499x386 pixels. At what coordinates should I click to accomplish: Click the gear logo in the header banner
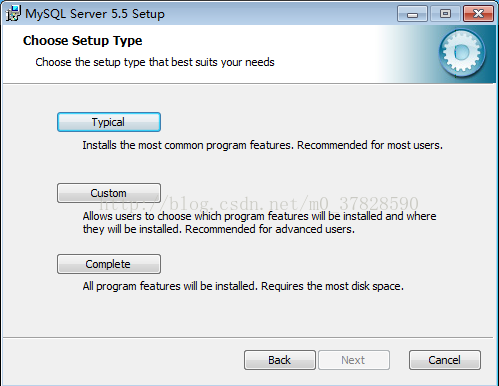pos(462,53)
